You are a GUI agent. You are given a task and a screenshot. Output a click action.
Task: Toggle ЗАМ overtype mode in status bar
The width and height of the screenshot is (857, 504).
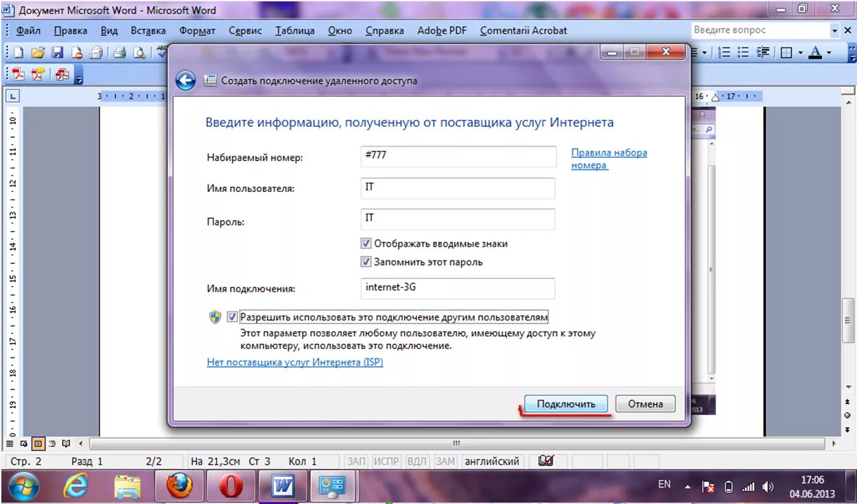click(445, 461)
